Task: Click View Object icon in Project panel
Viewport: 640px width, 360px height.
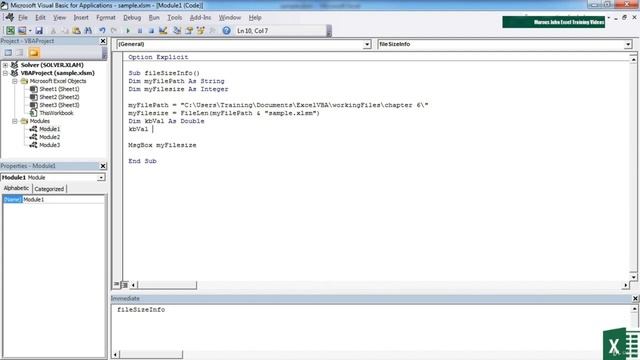Action: tap(20, 53)
